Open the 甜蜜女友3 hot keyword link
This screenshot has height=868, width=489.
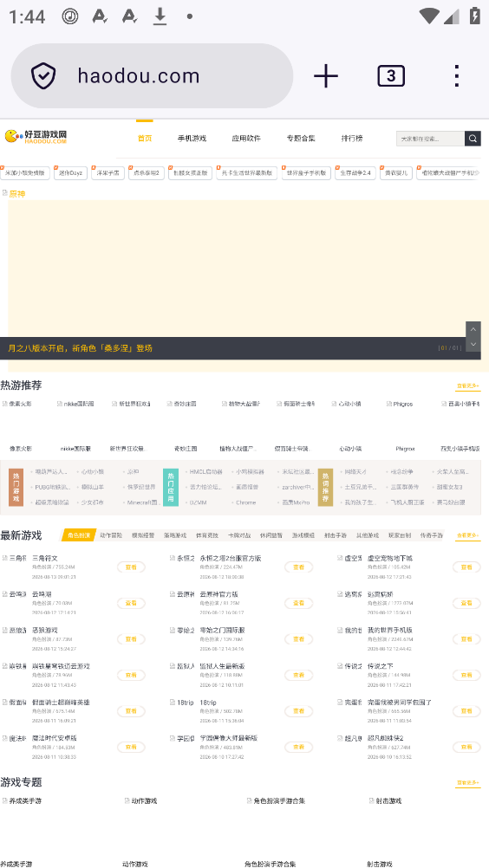coord(449,487)
